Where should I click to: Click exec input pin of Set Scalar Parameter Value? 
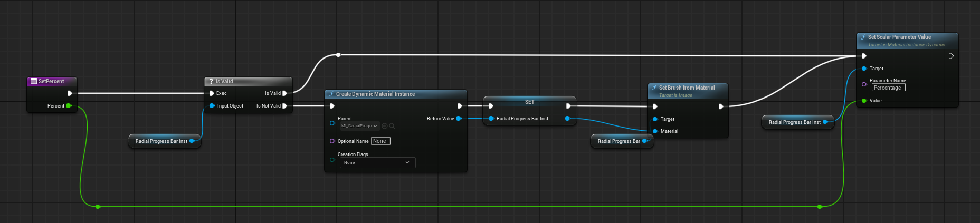[864, 56]
